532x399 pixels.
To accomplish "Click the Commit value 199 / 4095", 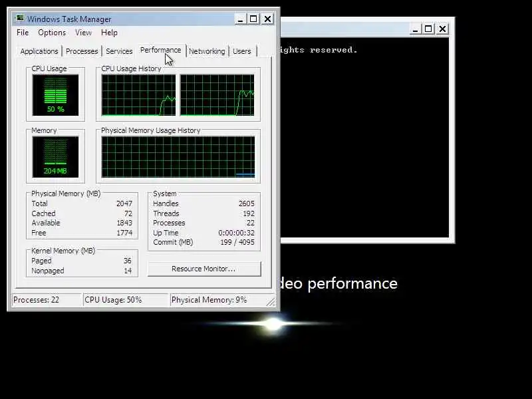I will coord(237,242).
